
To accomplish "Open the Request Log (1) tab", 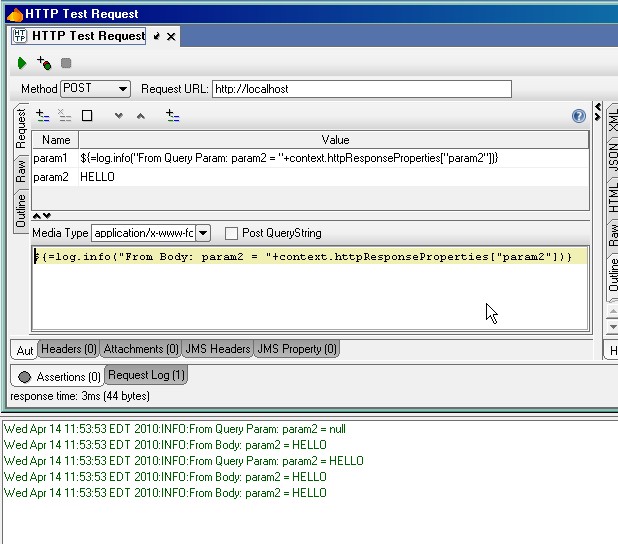I will (x=146, y=375).
